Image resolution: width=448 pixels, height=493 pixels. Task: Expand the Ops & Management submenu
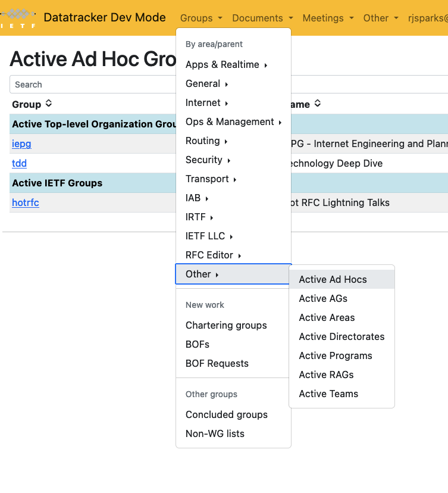click(x=233, y=121)
